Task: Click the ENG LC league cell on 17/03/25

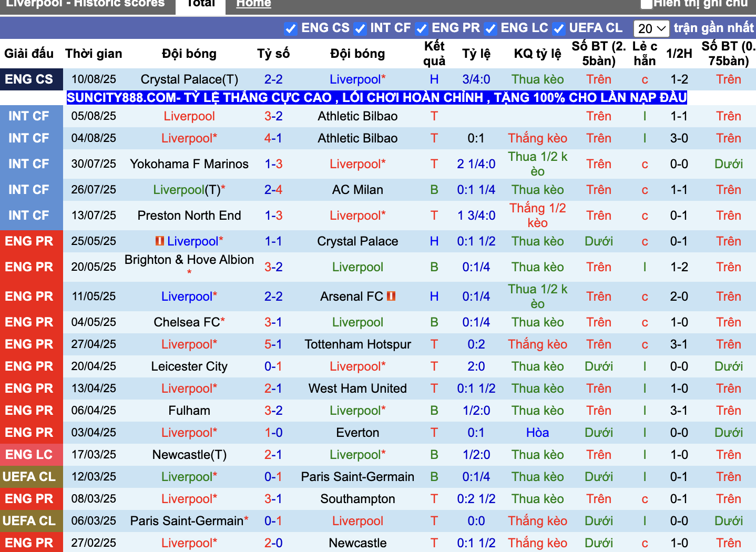Action: 32,455
